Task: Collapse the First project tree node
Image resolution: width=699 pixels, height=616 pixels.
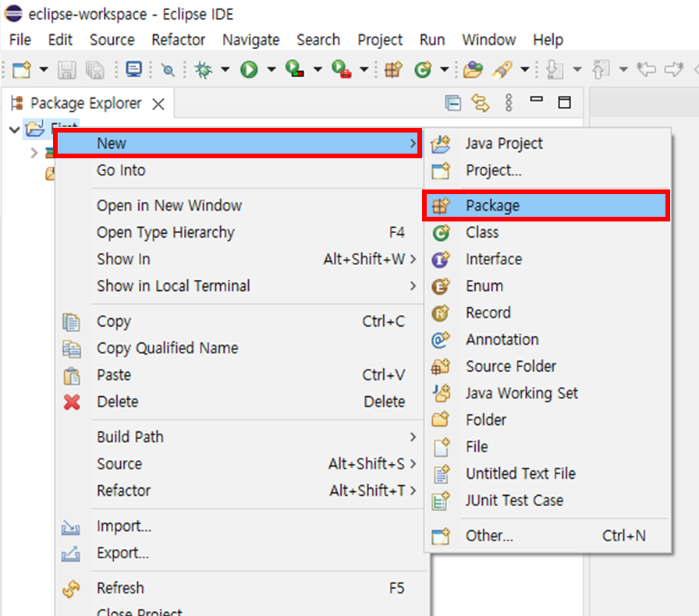Action: [x=14, y=129]
